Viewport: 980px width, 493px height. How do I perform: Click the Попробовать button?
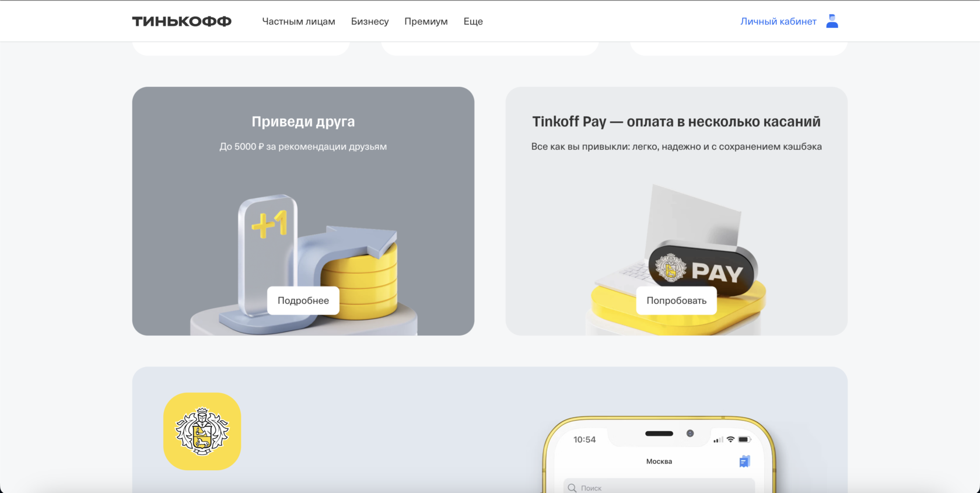pos(677,300)
